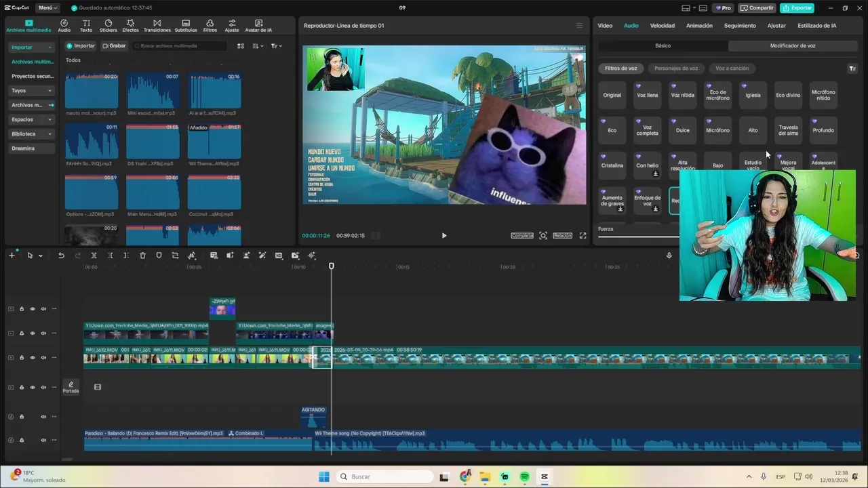Click the Exportar button

coord(797,8)
